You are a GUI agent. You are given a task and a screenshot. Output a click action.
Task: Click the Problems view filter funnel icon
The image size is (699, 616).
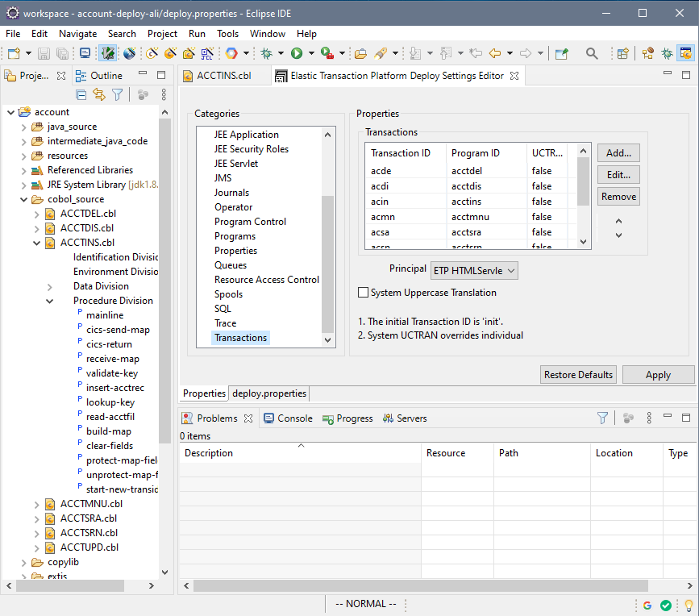pos(602,418)
